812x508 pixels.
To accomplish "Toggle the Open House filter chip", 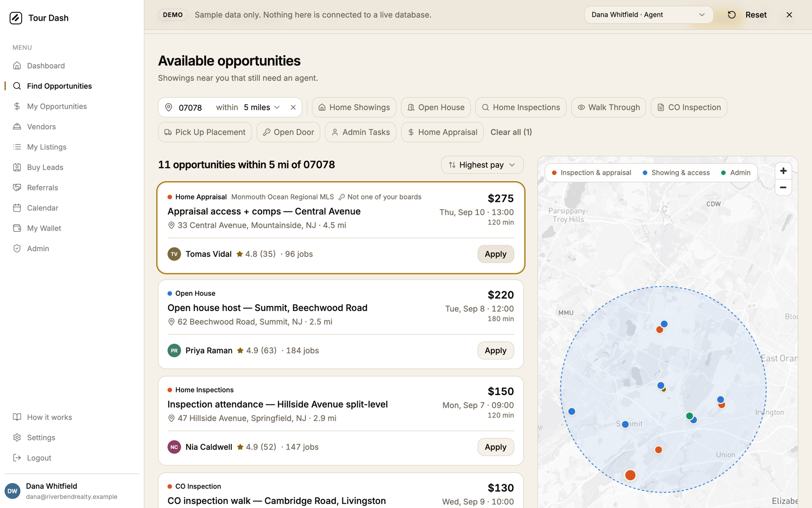I will 436,107.
